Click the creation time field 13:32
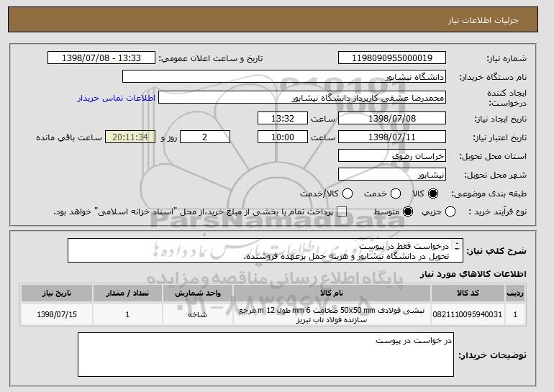This screenshot has width=554, height=392. tap(283, 118)
